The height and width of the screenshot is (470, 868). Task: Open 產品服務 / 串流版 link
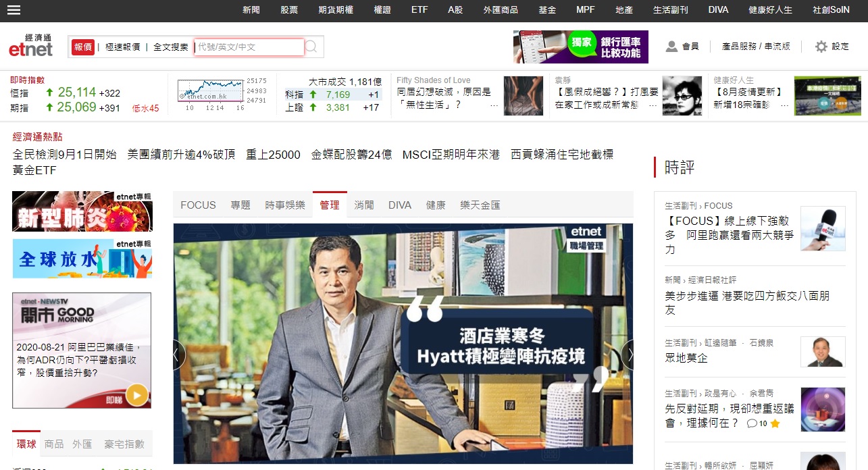(756, 47)
